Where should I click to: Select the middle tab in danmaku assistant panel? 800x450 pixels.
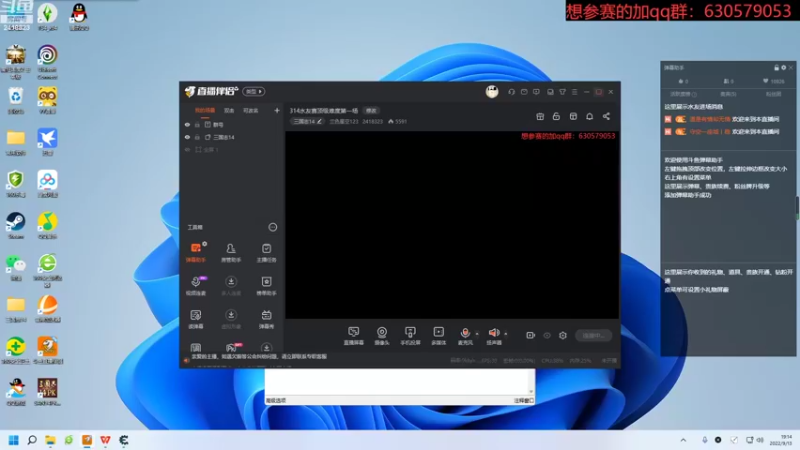click(x=728, y=94)
